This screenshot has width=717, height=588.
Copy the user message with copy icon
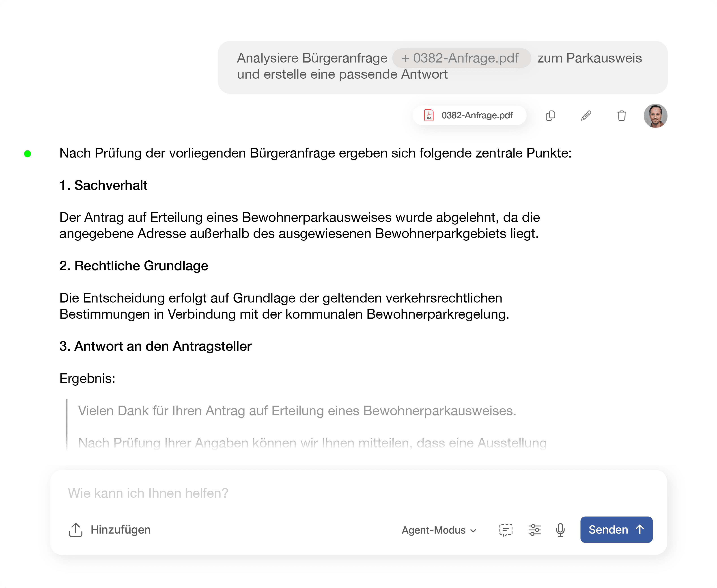(x=550, y=115)
